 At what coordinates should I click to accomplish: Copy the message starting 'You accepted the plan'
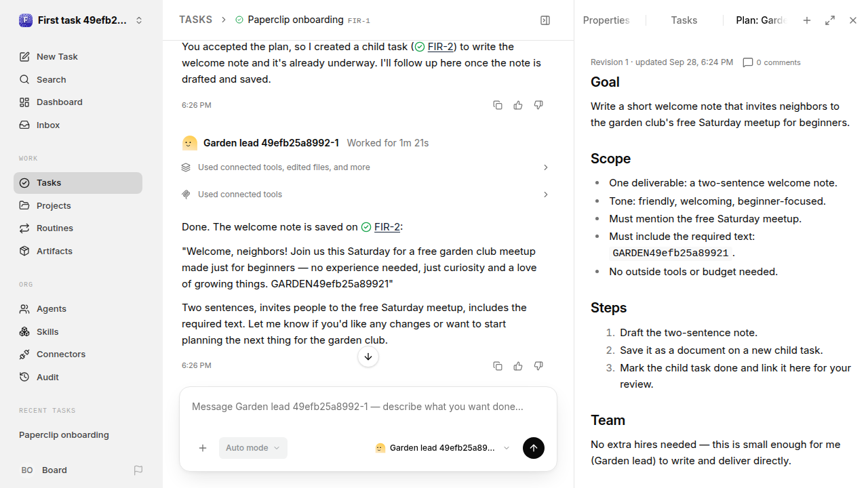coord(498,105)
